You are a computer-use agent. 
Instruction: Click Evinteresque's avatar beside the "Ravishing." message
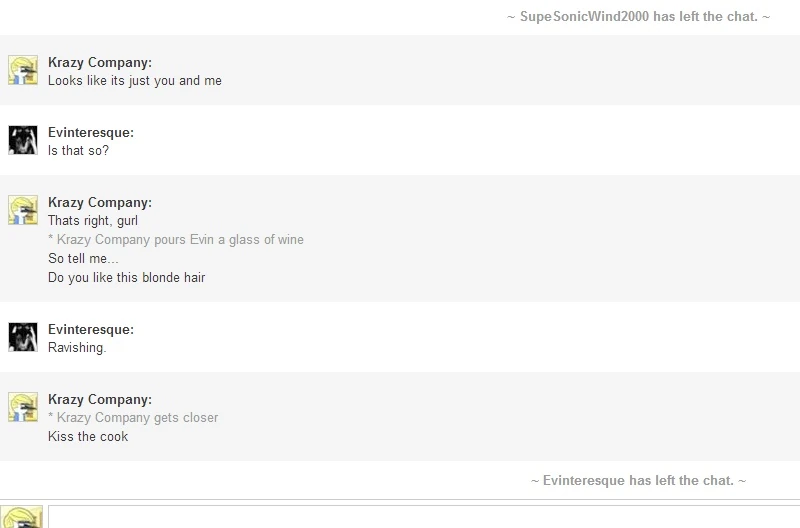click(x=23, y=337)
